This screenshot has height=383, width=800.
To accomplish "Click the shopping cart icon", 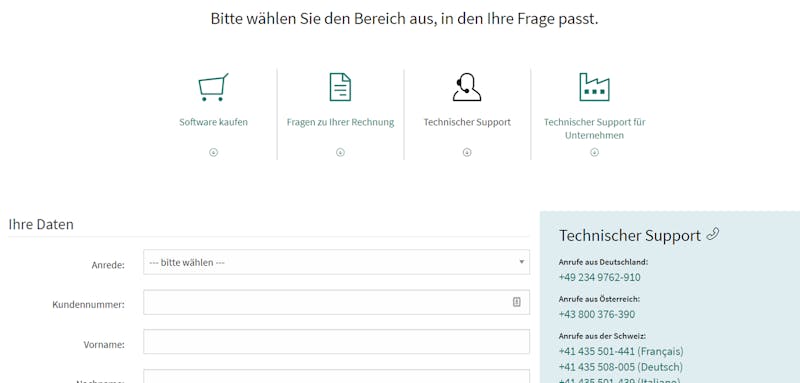I will [x=213, y=87].
